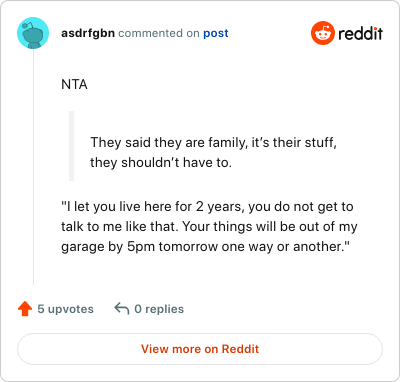Click the reddit wordmark text
400x382 pixels.
click(x=360, y=33)
